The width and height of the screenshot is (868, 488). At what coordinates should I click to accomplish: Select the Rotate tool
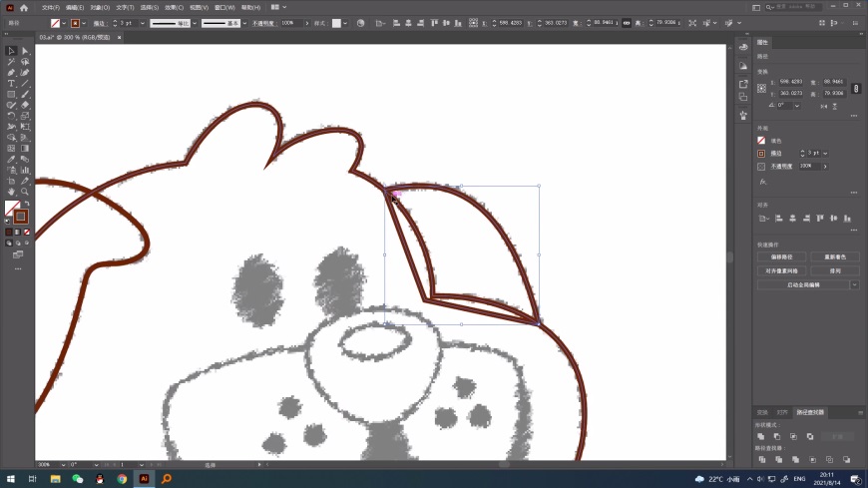click(x=11, y=116)
